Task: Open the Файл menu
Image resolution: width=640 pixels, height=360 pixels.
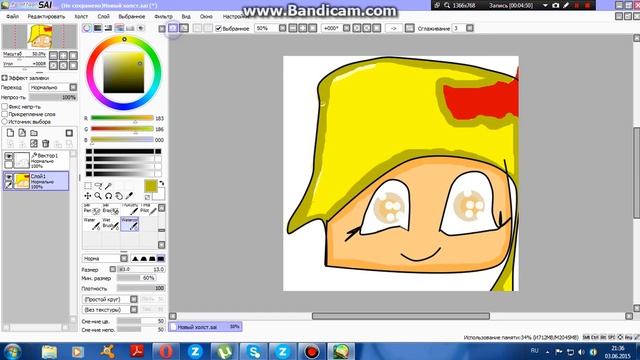Action: pos(13,16)
